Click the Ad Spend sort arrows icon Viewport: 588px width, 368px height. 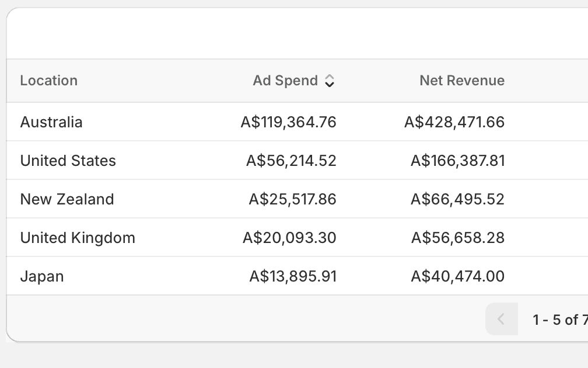point(329,81)
